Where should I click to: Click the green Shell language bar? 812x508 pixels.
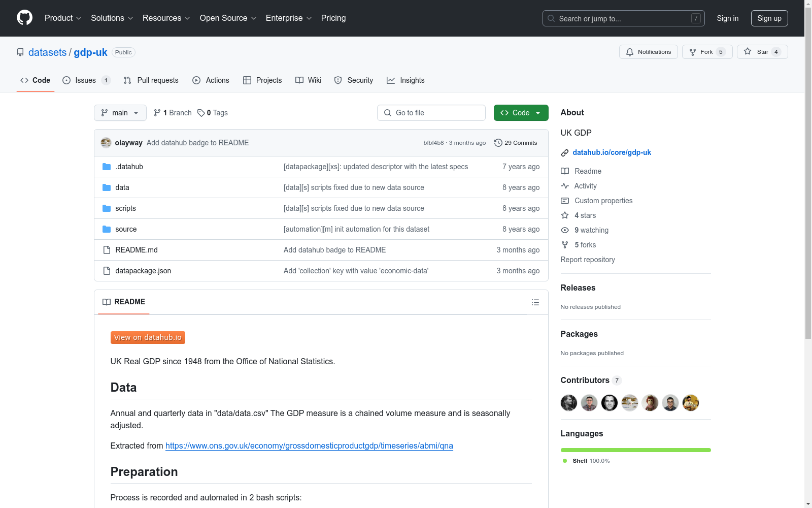[x=636, y=450]
